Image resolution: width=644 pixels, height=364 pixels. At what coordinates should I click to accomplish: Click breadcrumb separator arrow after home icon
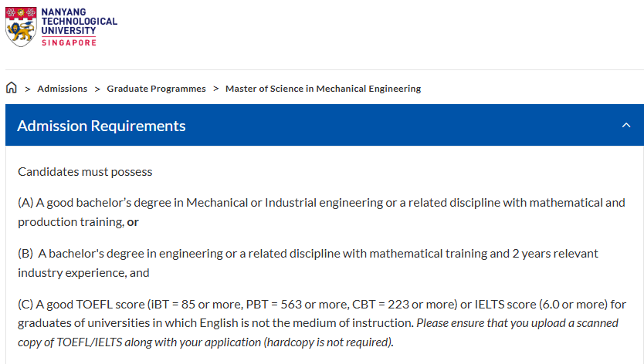click(x=28, y=89)
